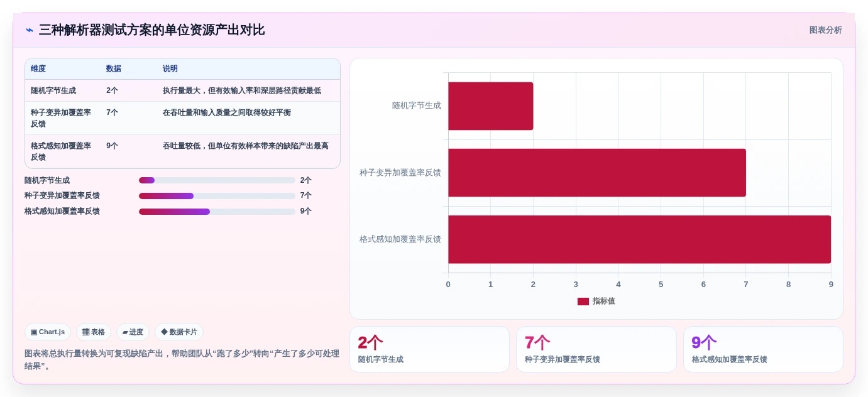The height and width of the screenshot is (397, 868).
Task: Select the Chart.js tag chip
Action: 48,332
